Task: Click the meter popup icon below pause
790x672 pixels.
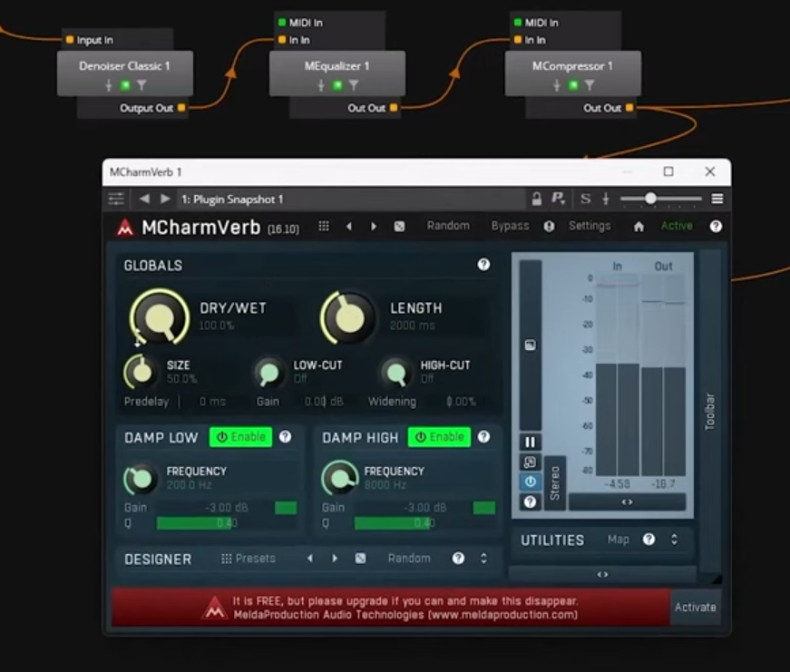Action: point(530,462)
